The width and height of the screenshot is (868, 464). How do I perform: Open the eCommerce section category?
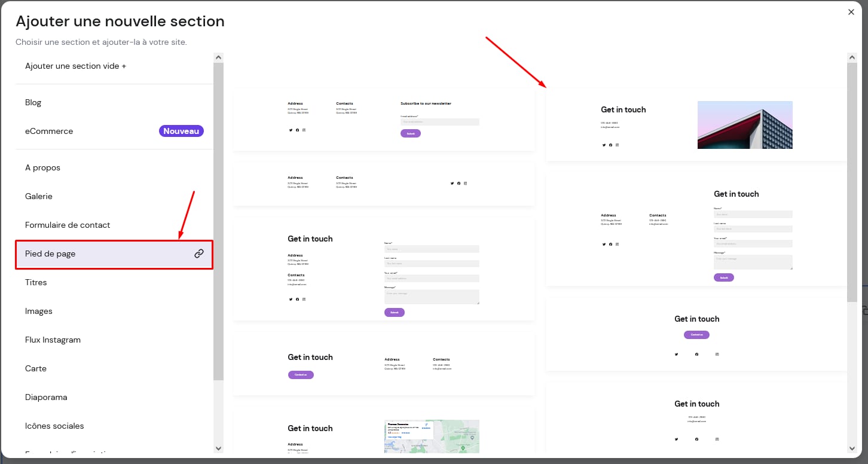(x=49, y=131)
